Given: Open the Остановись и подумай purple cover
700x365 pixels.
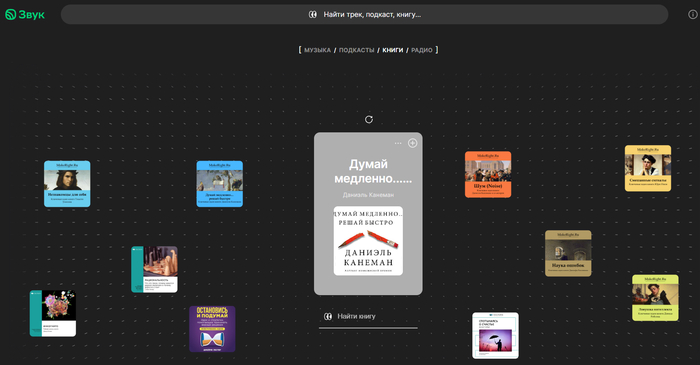Looking at the screenshot, I should (x=212, y=329).
